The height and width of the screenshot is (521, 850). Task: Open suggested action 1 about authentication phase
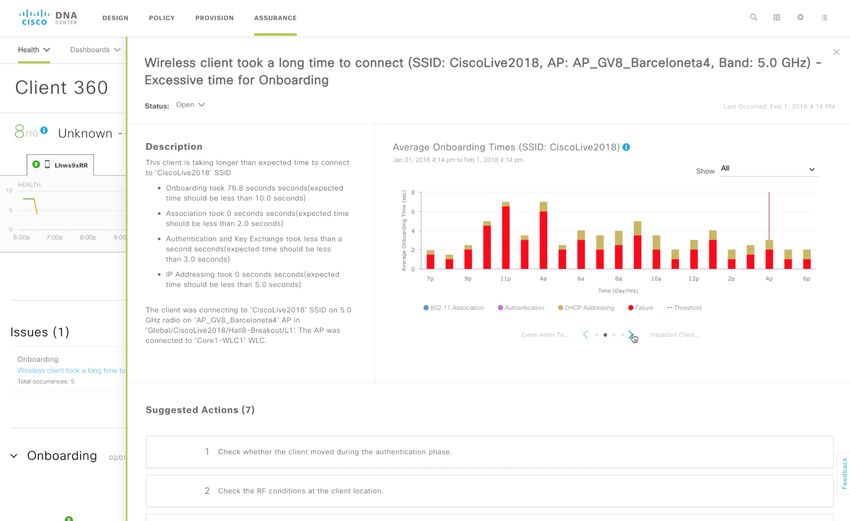point(490,452)
